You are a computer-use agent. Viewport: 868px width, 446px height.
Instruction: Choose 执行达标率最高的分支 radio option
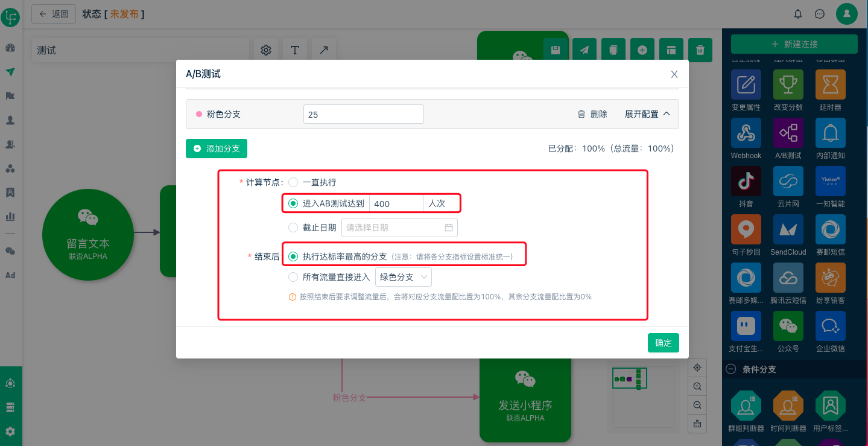coord(293,256)
